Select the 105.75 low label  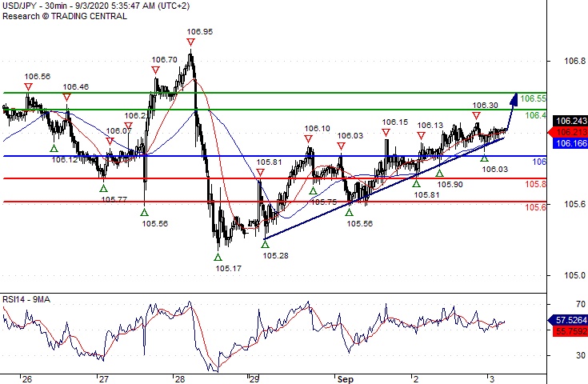coord(324,202)
